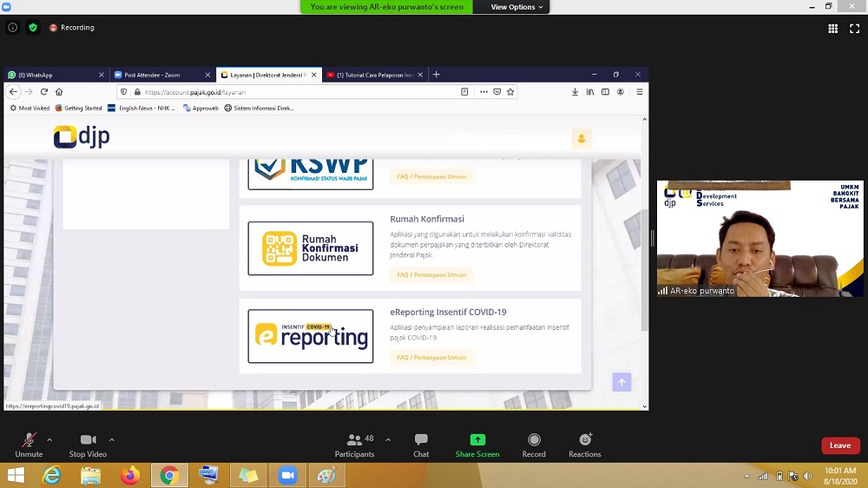Open the Participants panel

point(354,445)
